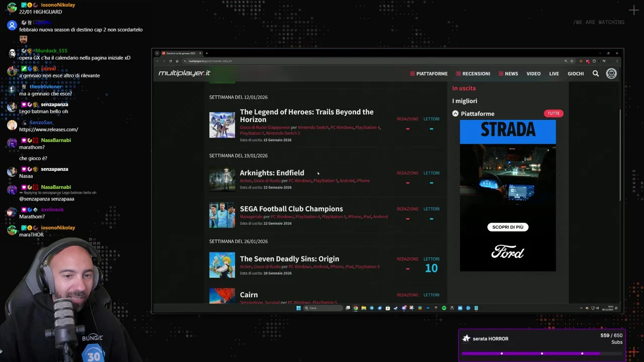Open the NEWS menu

(x=508, y=73)
